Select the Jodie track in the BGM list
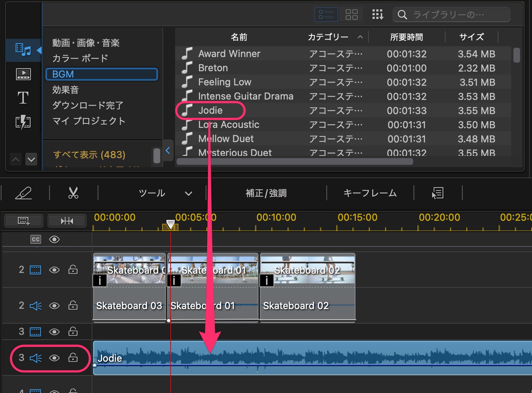This screenshot has height=393, width=532. point(210,110)
